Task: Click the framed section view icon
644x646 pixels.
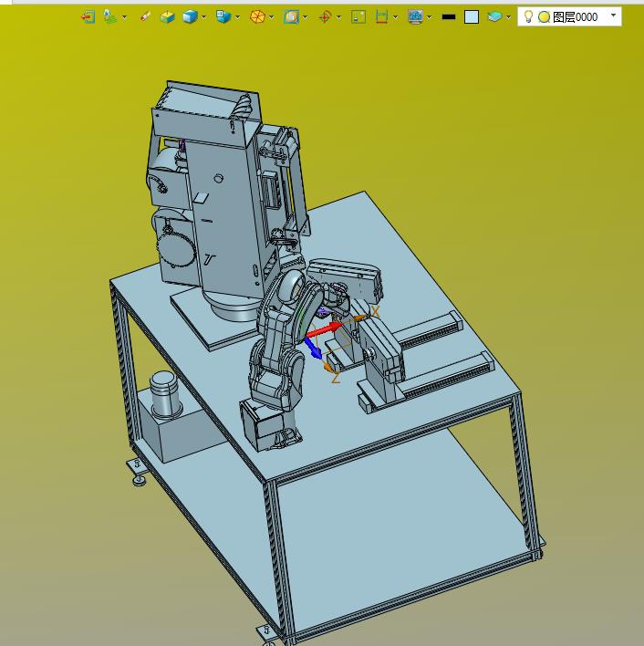Action: tap(291, 17)
